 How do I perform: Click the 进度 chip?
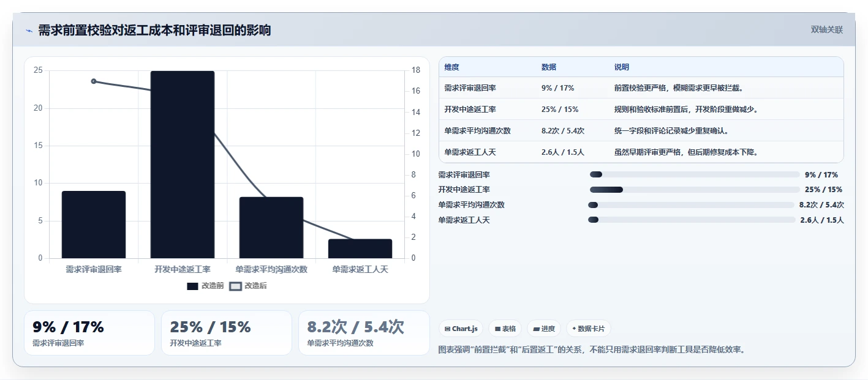click(x=544, y=329)
